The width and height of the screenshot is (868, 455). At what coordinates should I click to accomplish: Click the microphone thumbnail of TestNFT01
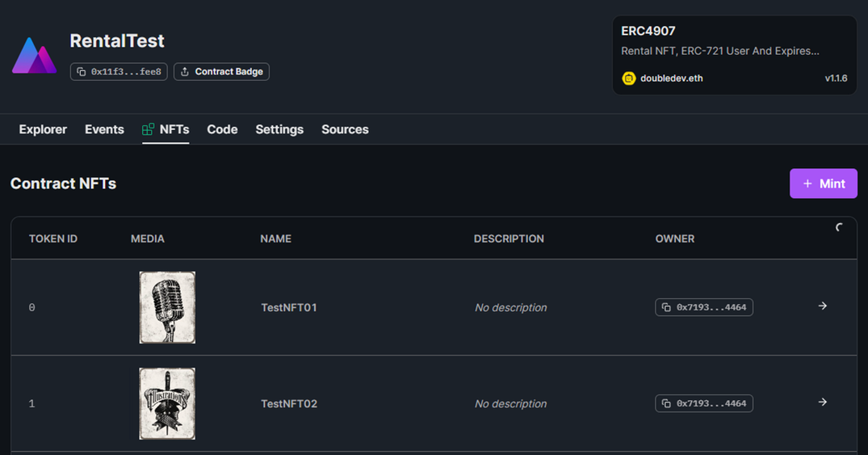167,307
